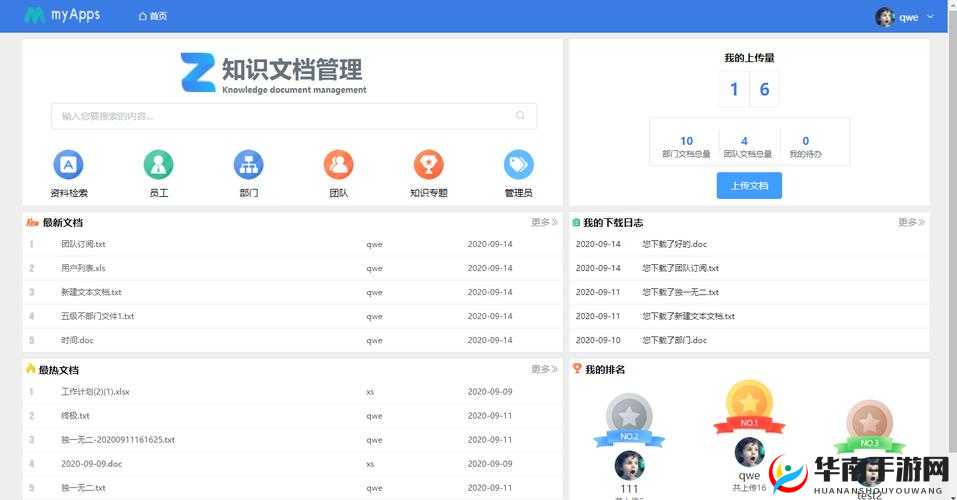Click the 我的下载日志 section title

point(613,222)
